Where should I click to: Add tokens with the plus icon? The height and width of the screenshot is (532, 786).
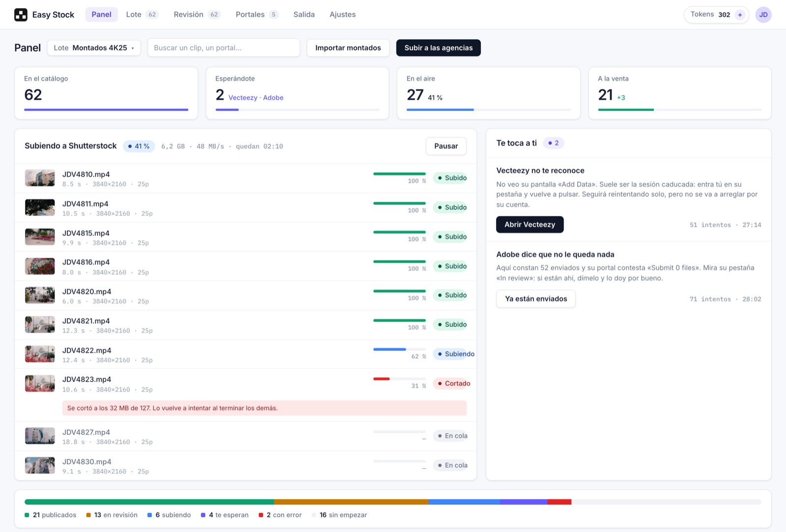(740, 15)
